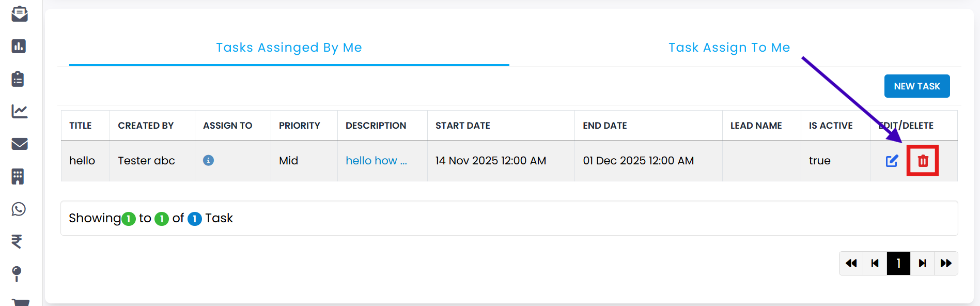
Task: Open the building sidebar icon
Action: [18, 176]
